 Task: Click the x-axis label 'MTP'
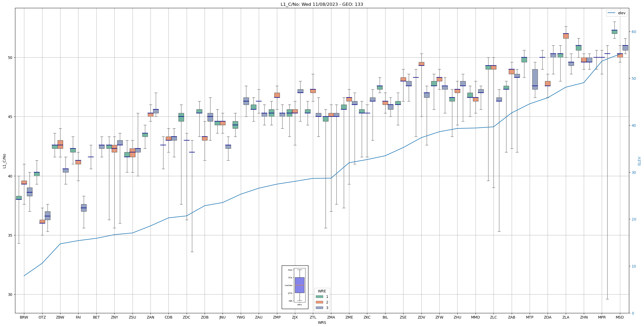click(530, 317)
